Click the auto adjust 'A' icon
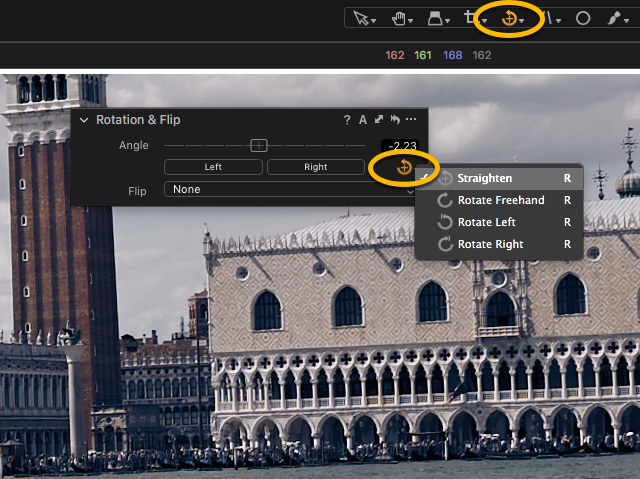This screenshot has height=479, width=640. coord(363,120)
